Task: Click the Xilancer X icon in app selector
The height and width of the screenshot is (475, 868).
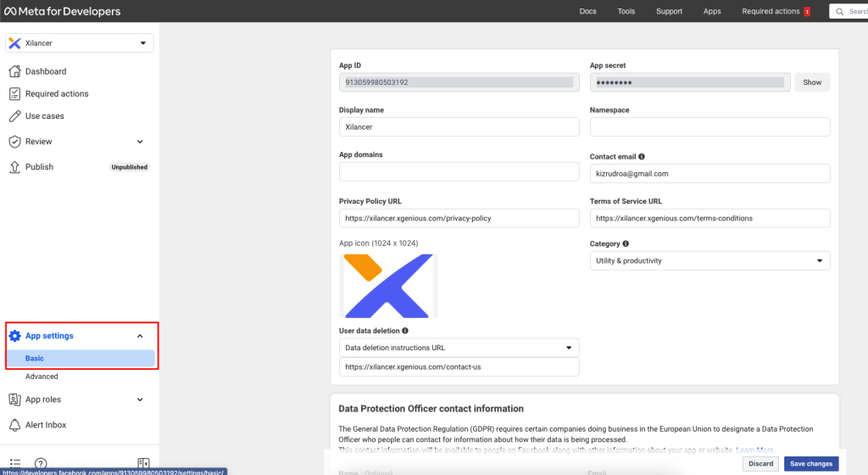Action: pyautogui.click(x=15, y=42)
